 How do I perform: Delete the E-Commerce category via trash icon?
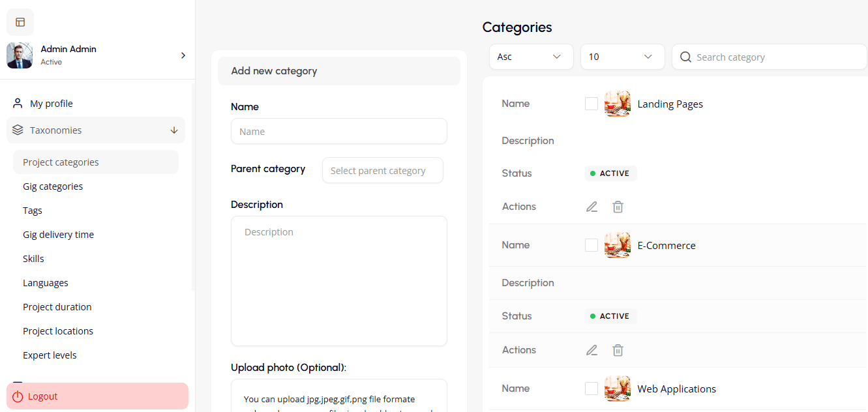coord(618,350)
